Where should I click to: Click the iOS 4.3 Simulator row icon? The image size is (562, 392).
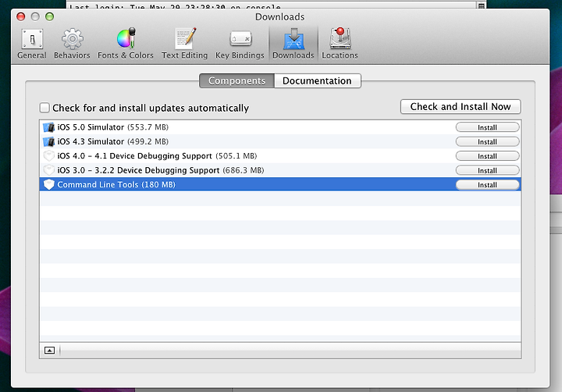(x=48, y=141)
